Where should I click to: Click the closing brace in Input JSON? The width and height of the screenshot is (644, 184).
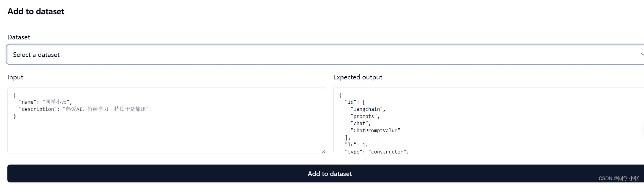pos(14,116)
